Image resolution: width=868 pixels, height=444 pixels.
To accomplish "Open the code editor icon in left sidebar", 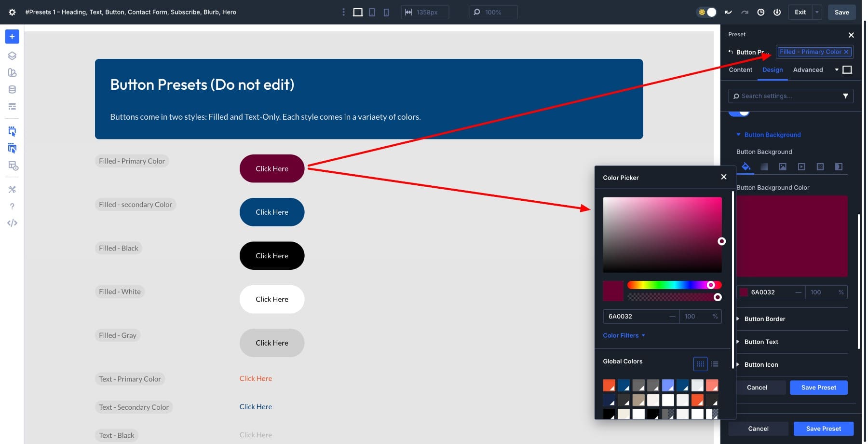I will (x=12, y=222).
